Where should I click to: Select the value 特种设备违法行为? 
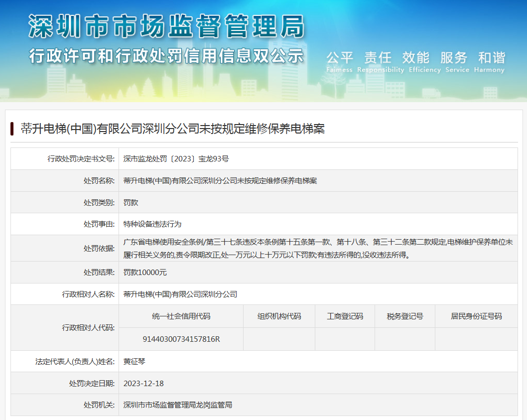[152, 224]
